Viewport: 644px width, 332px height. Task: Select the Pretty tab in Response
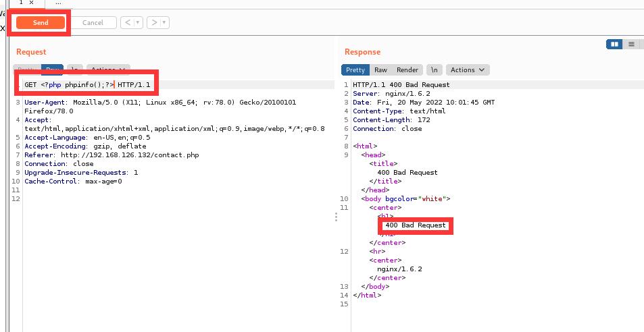point(355,70)
